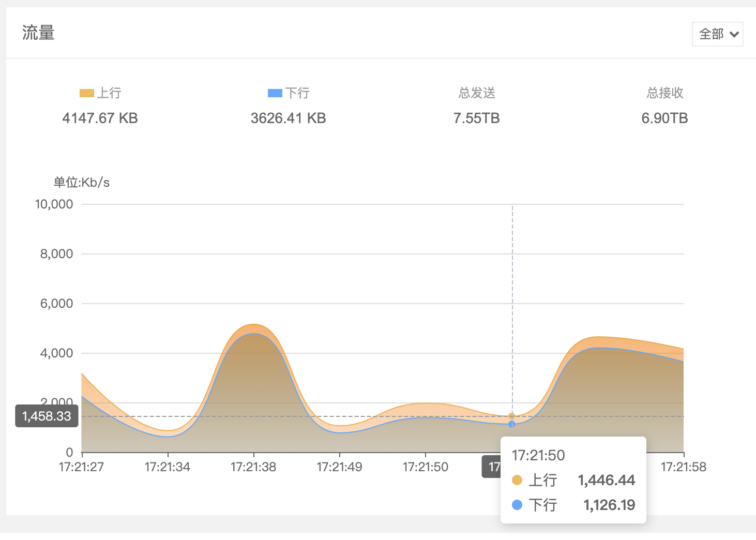Select the 17:21:38 x-axis tick label
Viewport: 756px width, 540px height.
point(253,467)
